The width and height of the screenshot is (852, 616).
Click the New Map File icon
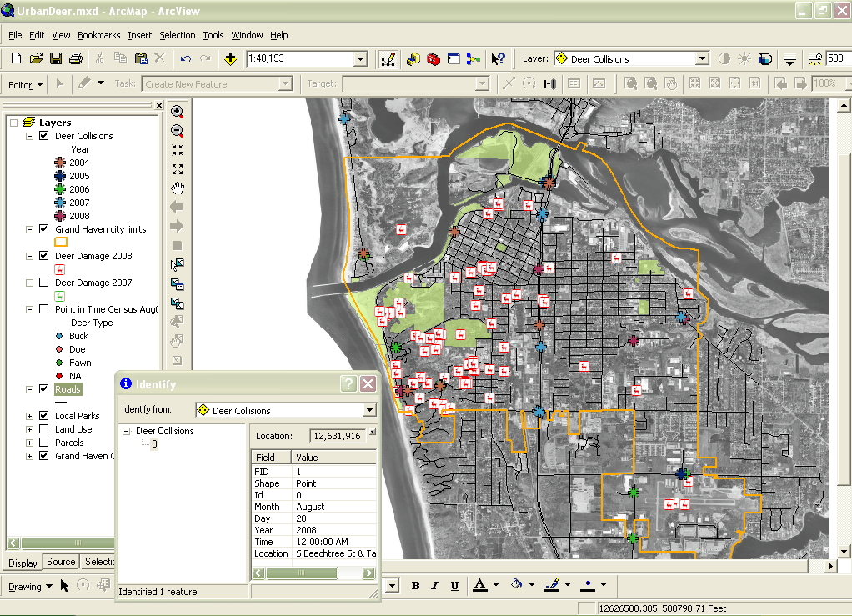coord(17,58)
